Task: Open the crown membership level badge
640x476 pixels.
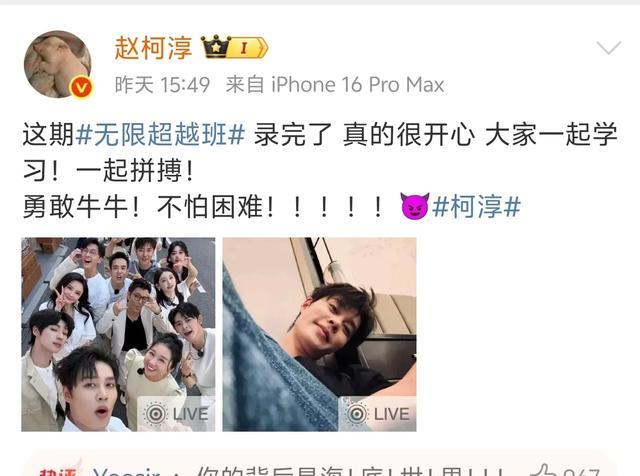Action: tap(234, 47)
